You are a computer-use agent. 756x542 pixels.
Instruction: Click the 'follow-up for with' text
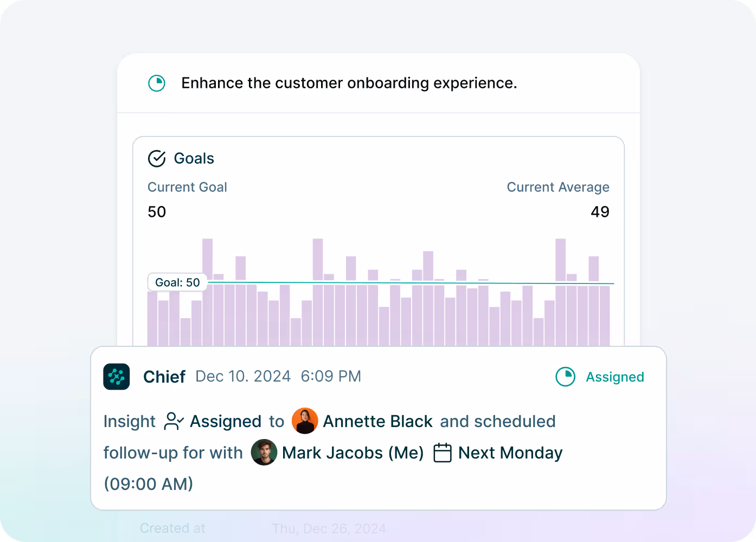coord(173,453)
